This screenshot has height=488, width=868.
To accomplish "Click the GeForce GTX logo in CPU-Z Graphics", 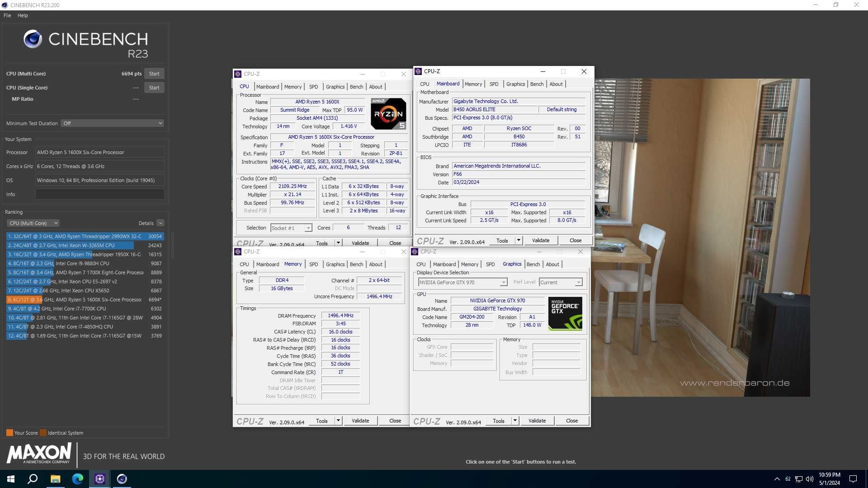I will [565, 314].
